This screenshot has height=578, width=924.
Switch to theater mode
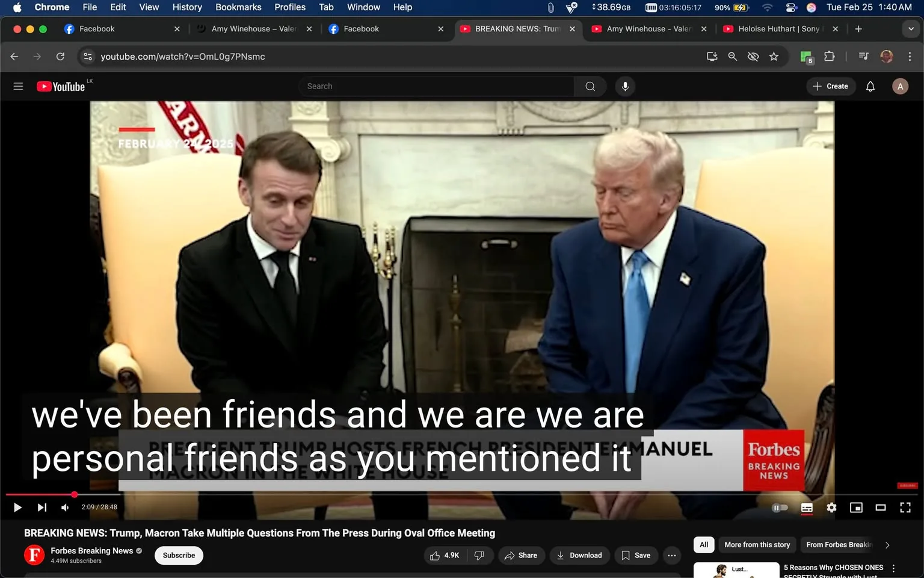[x=881, y=508]
